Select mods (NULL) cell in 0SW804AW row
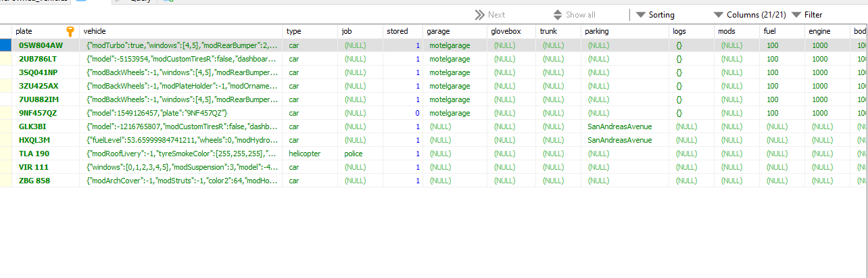The image size is (868, 278). point(738,45)
